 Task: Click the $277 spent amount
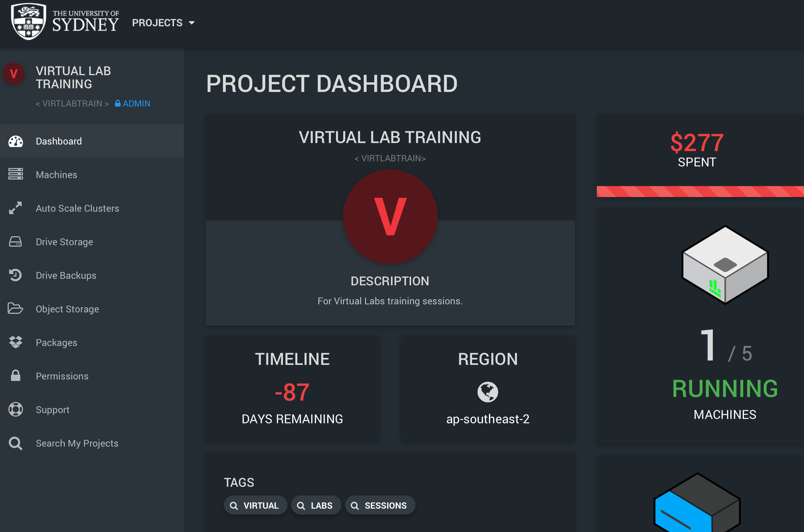(x=697, y=143)
